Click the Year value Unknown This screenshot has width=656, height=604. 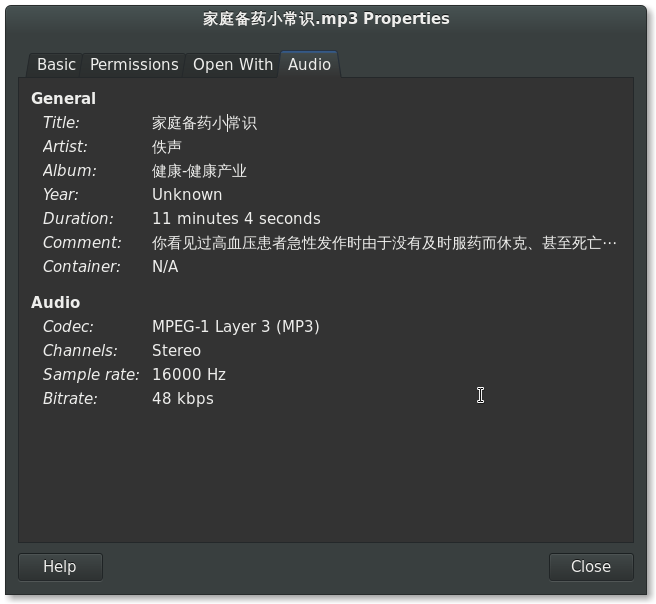click(187, 195)
